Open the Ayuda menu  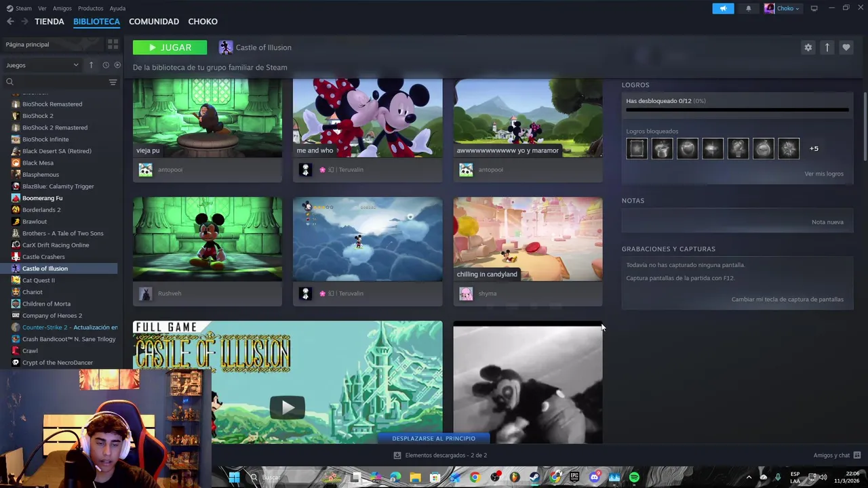point(117,8)
